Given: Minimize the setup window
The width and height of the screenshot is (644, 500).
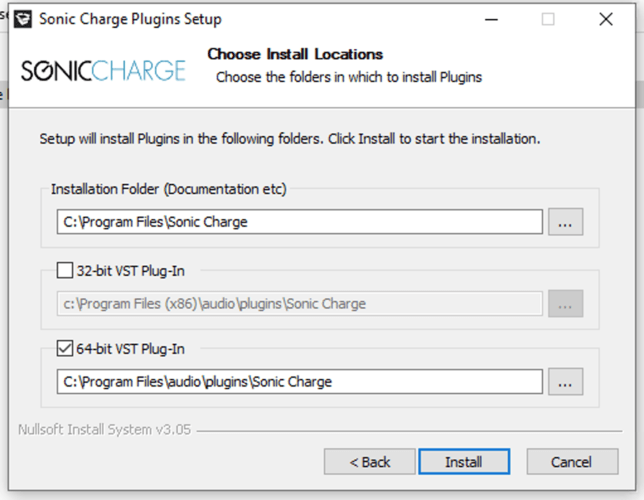Looking at the screenshot, I should (x=491, y=19).
